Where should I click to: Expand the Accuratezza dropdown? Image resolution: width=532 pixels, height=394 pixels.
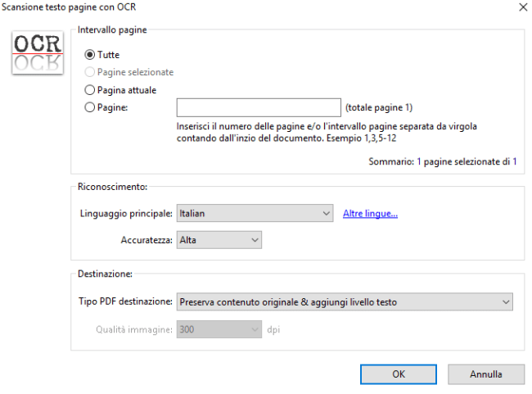pos(219,240)
